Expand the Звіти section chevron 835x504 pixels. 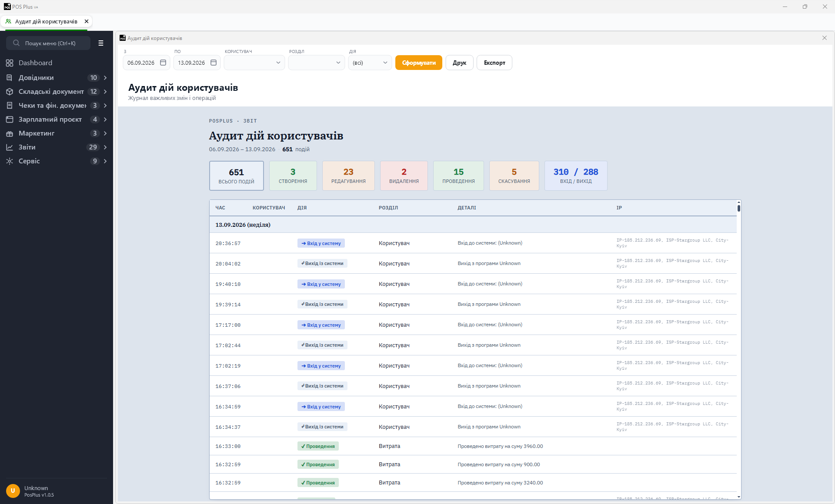pyautogui.click(x=105, y=147)
